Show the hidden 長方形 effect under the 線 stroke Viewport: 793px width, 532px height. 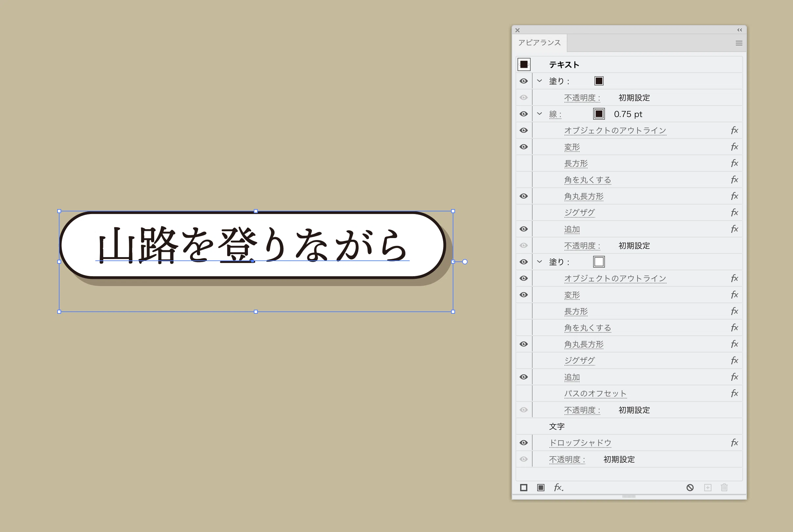click(524, 163)
